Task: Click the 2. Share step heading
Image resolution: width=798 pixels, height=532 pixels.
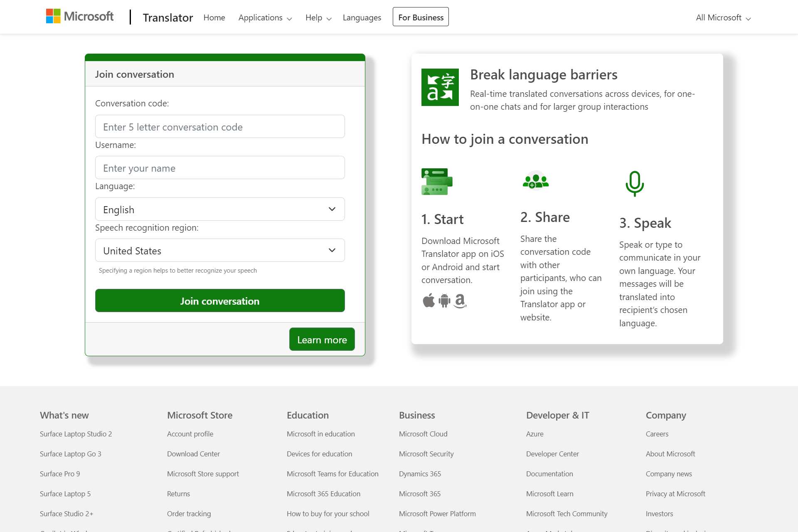Action: (x=545, y=217)
